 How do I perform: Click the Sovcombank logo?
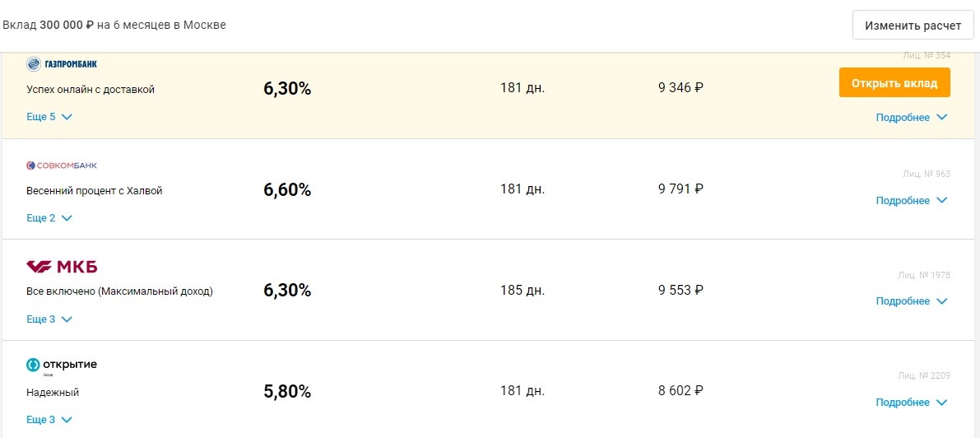(62, 165)
